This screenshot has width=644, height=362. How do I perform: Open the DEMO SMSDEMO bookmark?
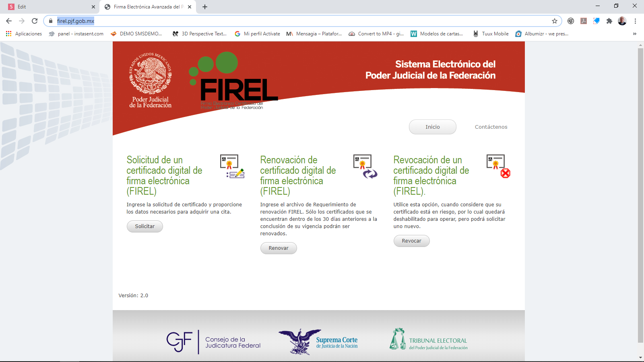click(136, 34)
